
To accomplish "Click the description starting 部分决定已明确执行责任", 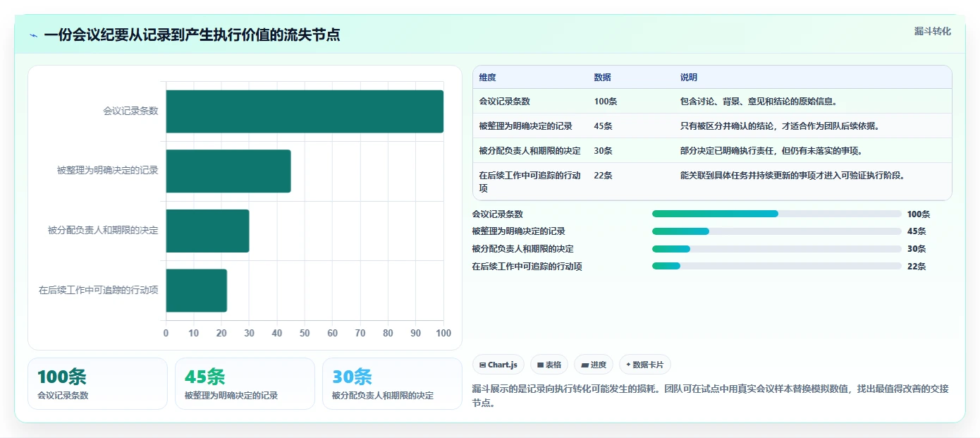I will coord(771,151).
